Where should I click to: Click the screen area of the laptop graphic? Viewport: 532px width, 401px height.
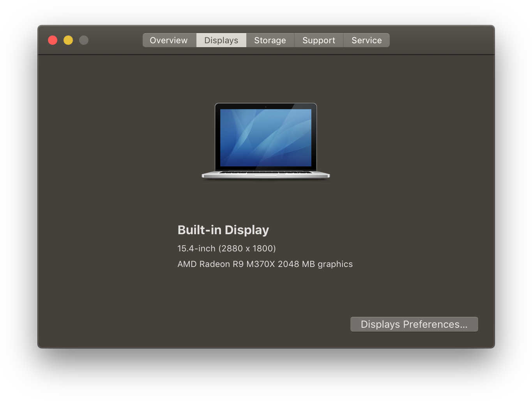click(265, 136)
